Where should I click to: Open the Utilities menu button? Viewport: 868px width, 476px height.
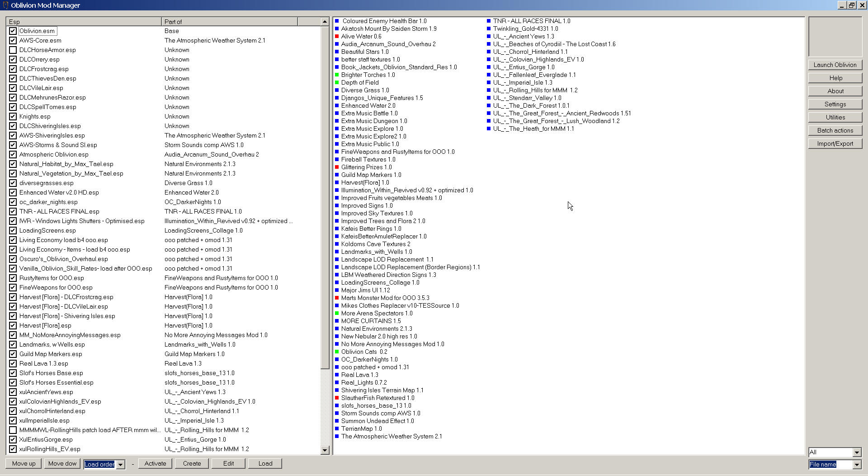pyautogui.click(x=835, y=117)
